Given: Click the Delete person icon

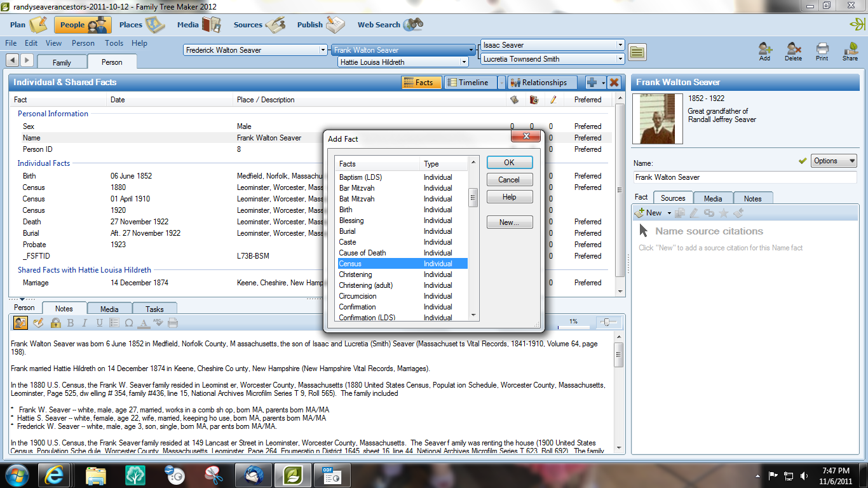Looking at the screenshot, I should (794, 51).
